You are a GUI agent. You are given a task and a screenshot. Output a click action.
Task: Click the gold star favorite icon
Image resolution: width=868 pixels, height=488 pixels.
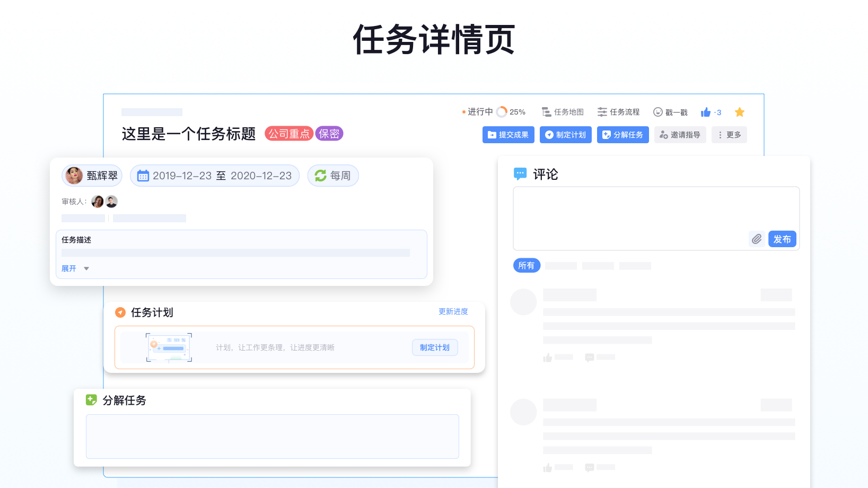point(739,112)
